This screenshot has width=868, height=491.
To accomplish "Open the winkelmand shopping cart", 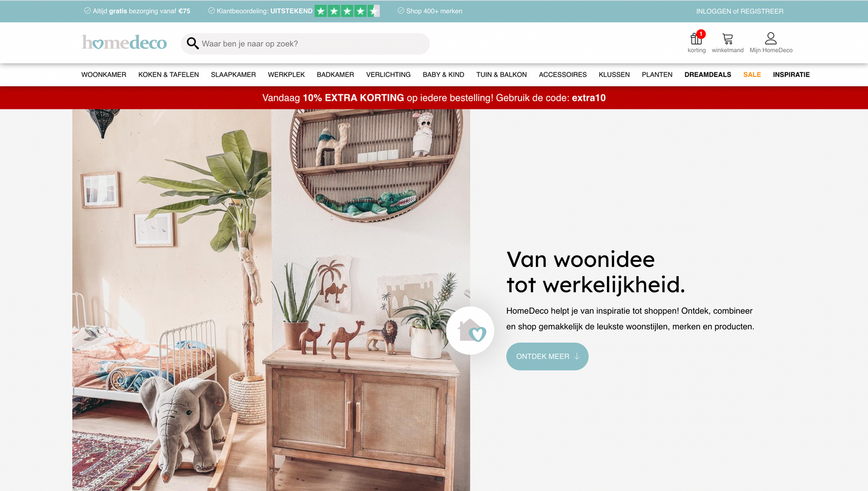I will (727, 39).
